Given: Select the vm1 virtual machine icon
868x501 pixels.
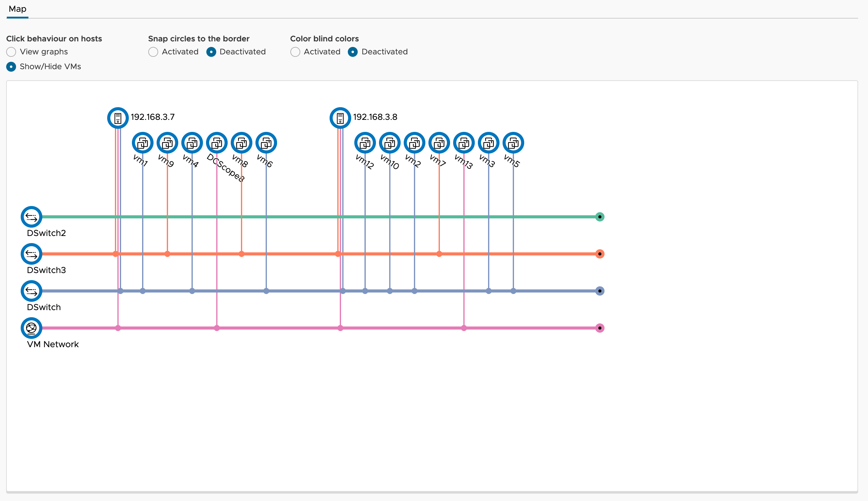Looking at the screenshot, I should (143, 143).
